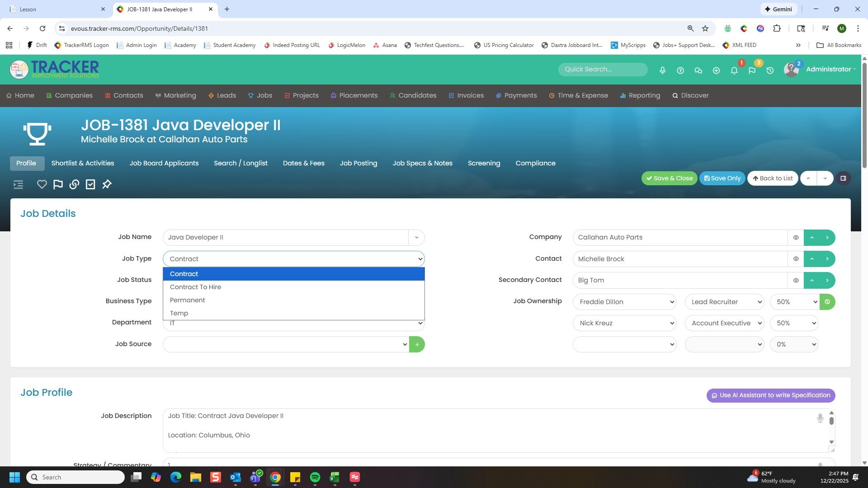Use AI Assistant to write Specification
The height and width of the screenshot is (488, 868).
(770, 395)
